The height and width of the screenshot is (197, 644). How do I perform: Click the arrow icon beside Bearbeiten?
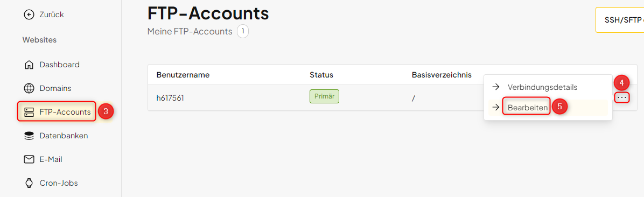pos(496,108)
